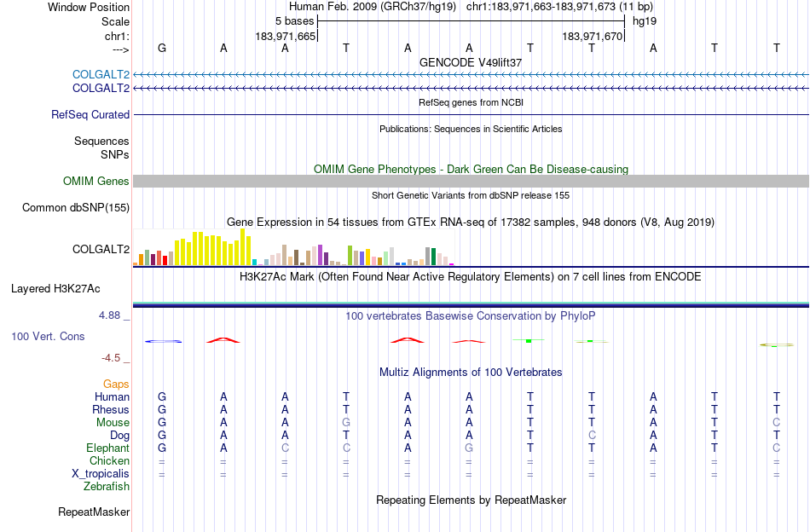The height and width of the screenshot is (532, 810).
Task: Select the Chicken species row label
Action: [x=109, y=460]
